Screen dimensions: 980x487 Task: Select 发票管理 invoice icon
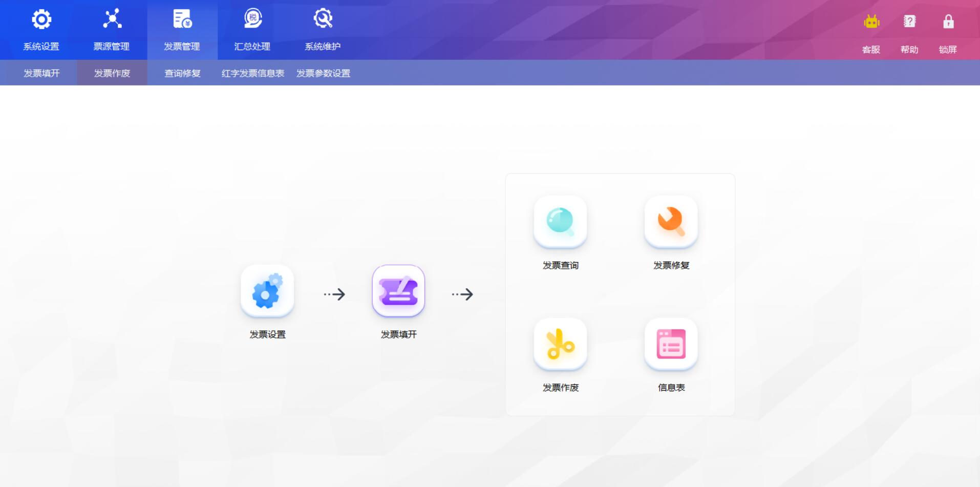(x=182, y=19)
